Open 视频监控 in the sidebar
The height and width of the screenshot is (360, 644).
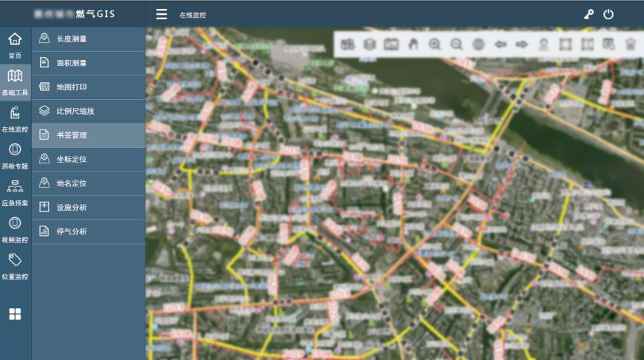coord(15,229)
